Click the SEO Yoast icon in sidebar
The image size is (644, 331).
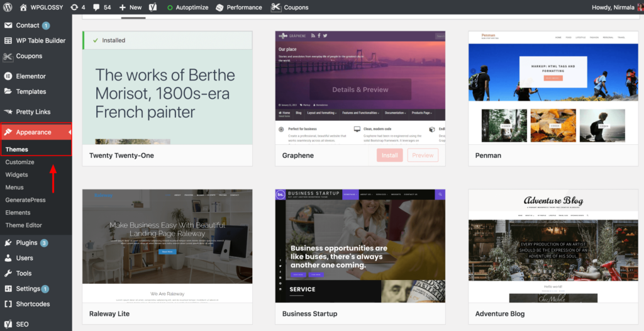click(8, 324)
